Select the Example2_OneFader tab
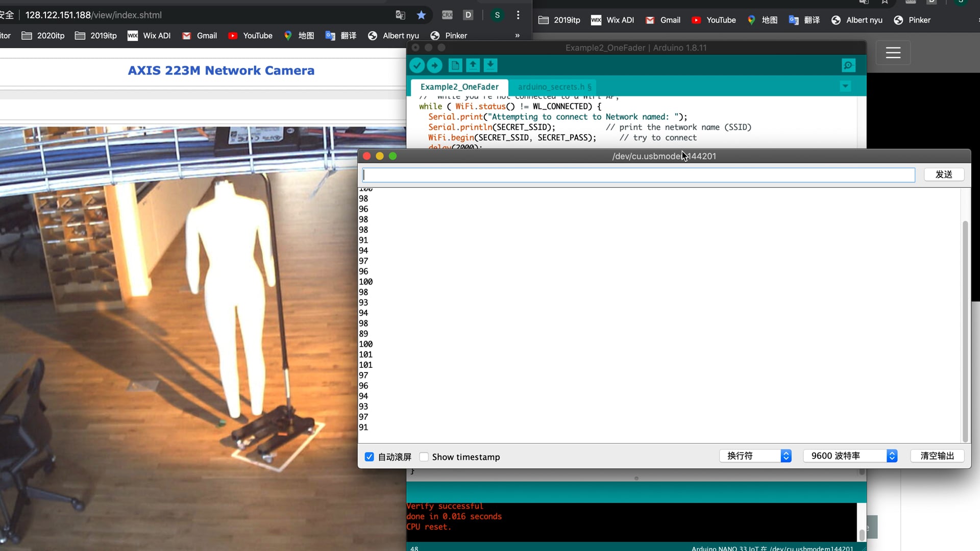Screen dimensions: 980x551 tap(459, 87)
